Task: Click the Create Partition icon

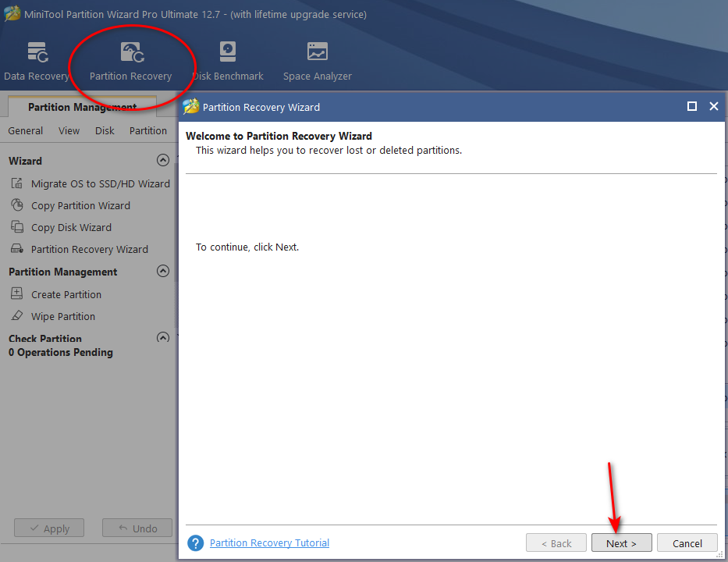Action: point(16,293)
